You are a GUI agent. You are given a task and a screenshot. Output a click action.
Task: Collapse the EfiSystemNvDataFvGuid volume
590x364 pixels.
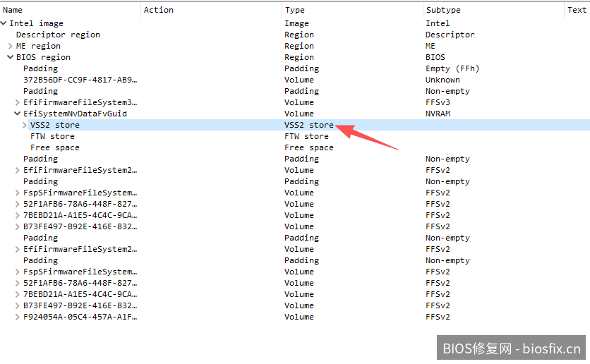(x=18, y=114)
